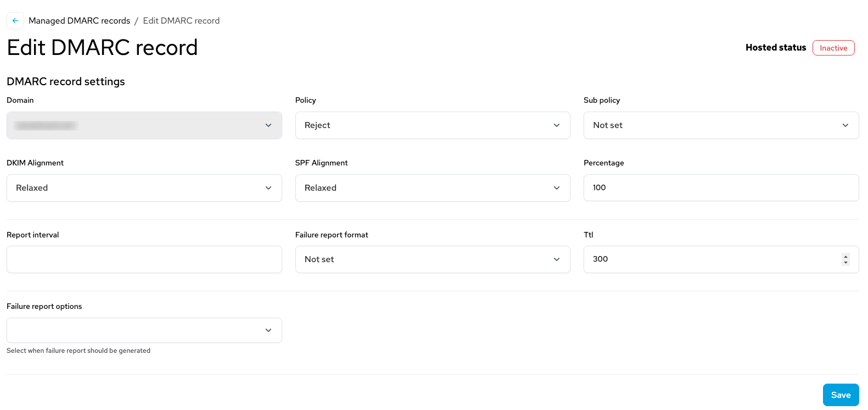Expand the Sub policy dropdown
868x410 pixels.
point(721,125)
